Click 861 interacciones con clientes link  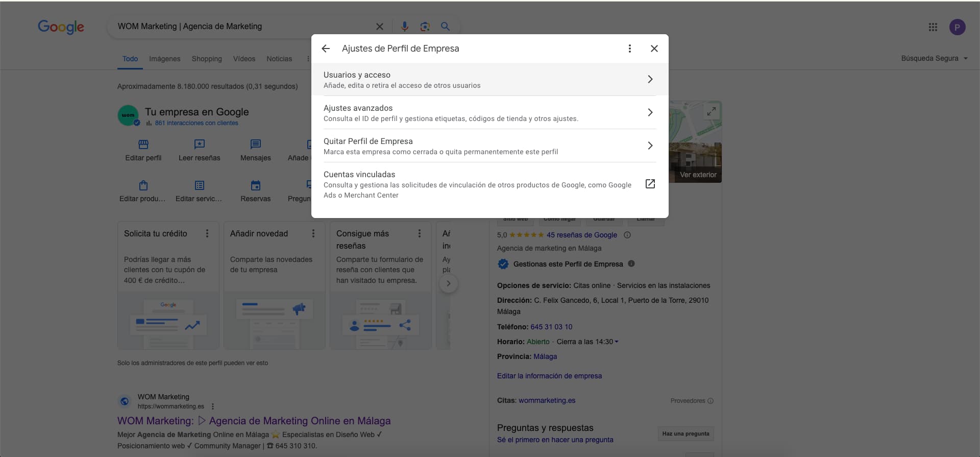(x=197, y=123)
